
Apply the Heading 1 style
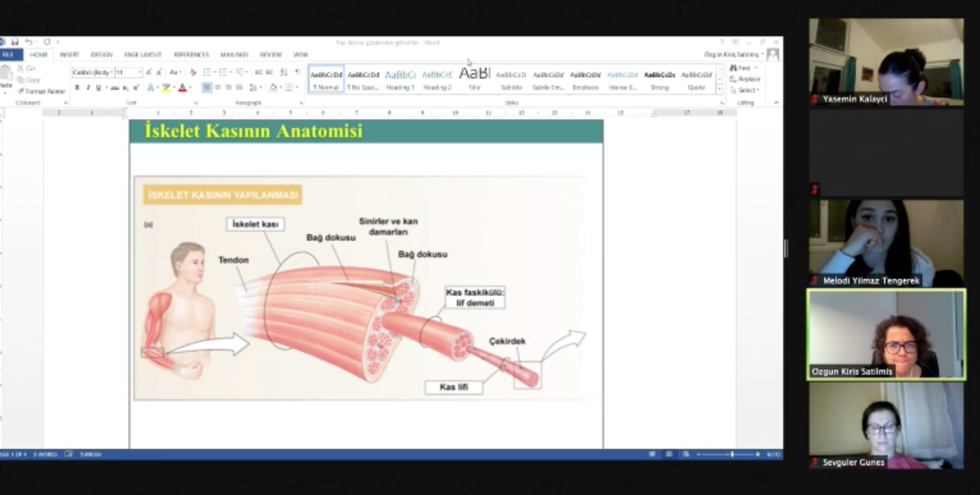pyautogui.click(x=400, y=80)
